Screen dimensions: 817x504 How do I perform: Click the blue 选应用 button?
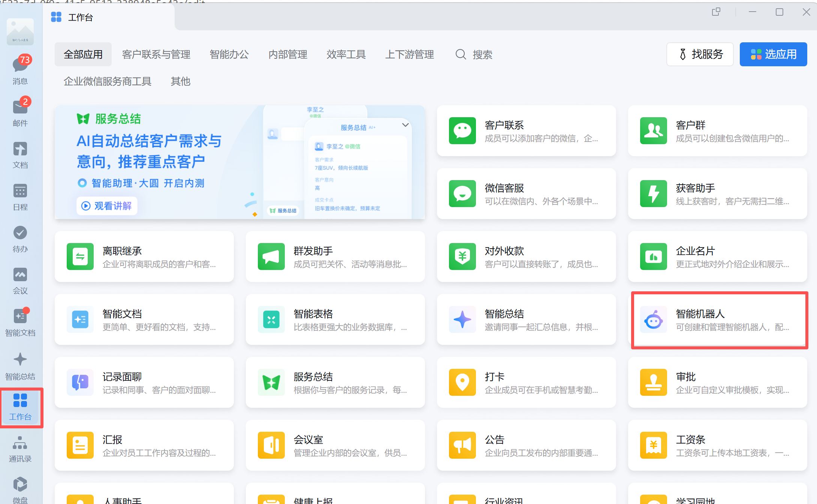(x=774, y=54)
